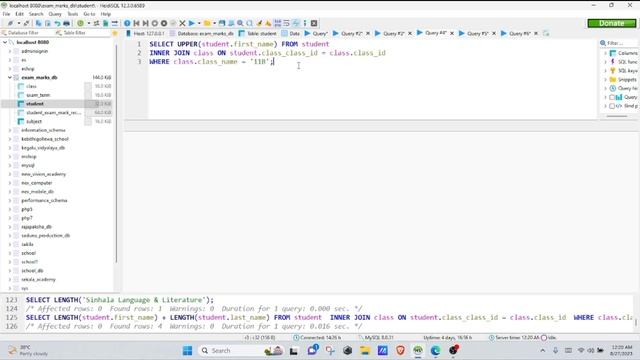Viewport: 640px width, 360px height.
Task: Click the cancel editing X icon
Action: point(182,23)
